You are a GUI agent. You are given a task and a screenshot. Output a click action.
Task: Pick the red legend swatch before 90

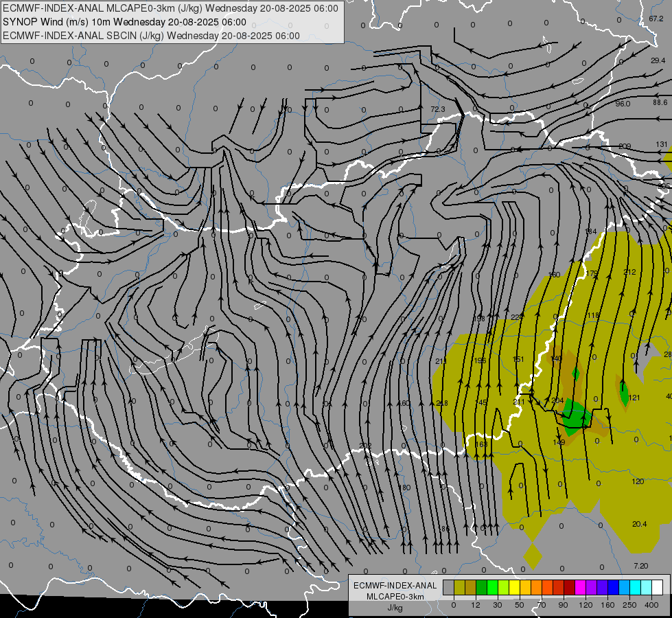pos(558,588)
